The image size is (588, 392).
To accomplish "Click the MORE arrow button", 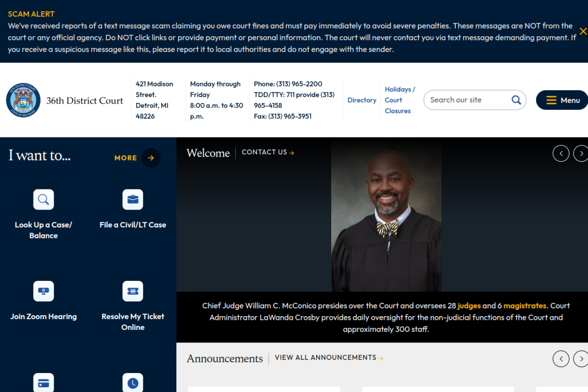I will coord(151,158).
